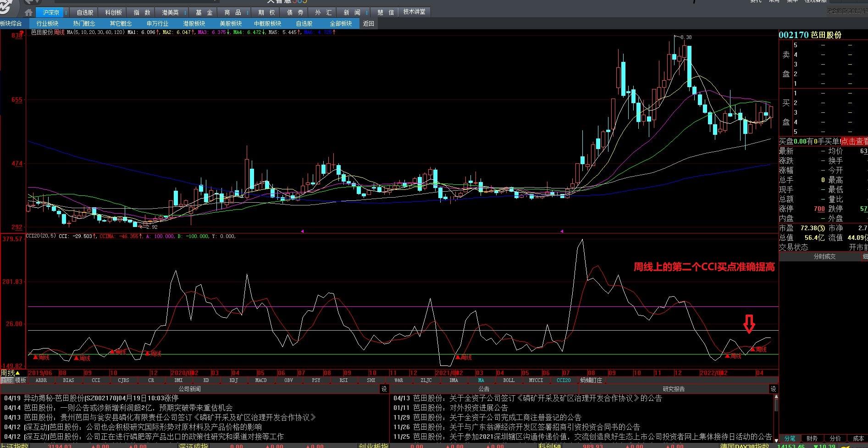Select the OBV indicator
This screenshot has height=448, width=868.
tap(288, 380)
